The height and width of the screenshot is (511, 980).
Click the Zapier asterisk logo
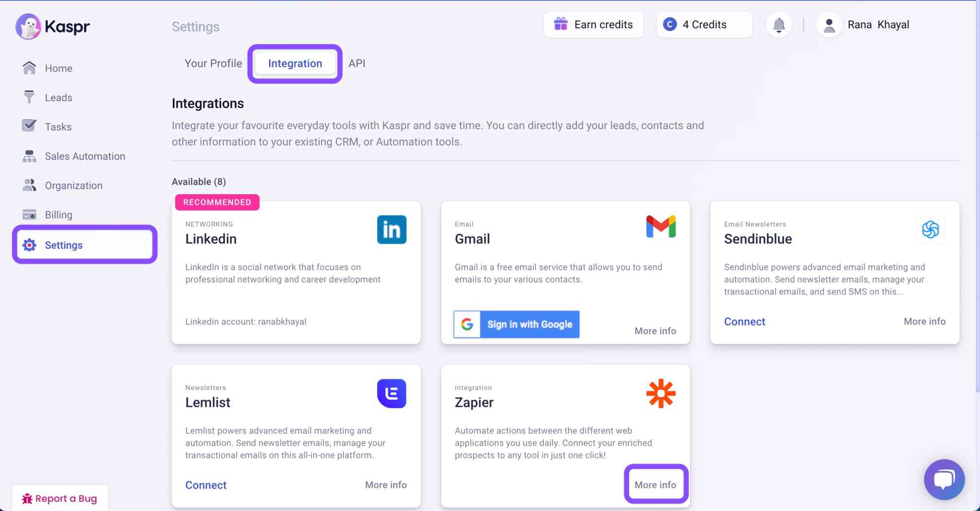coord(660,393)
